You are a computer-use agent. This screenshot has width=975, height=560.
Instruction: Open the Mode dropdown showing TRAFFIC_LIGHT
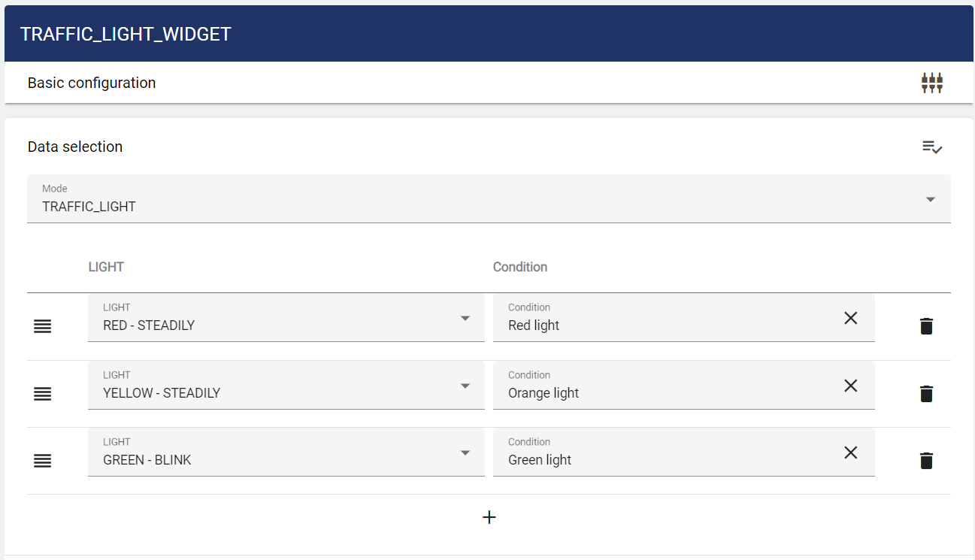(489, 199)
